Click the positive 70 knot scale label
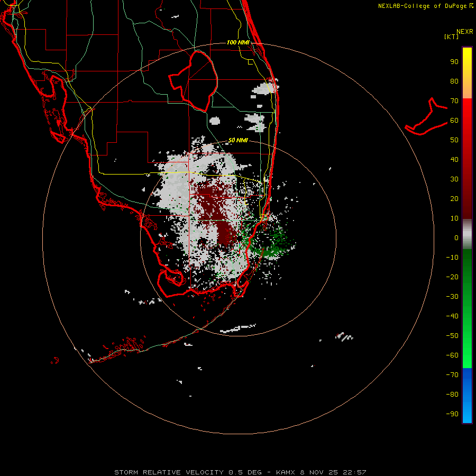Screen dimensions: 476x476 [454, 101]
